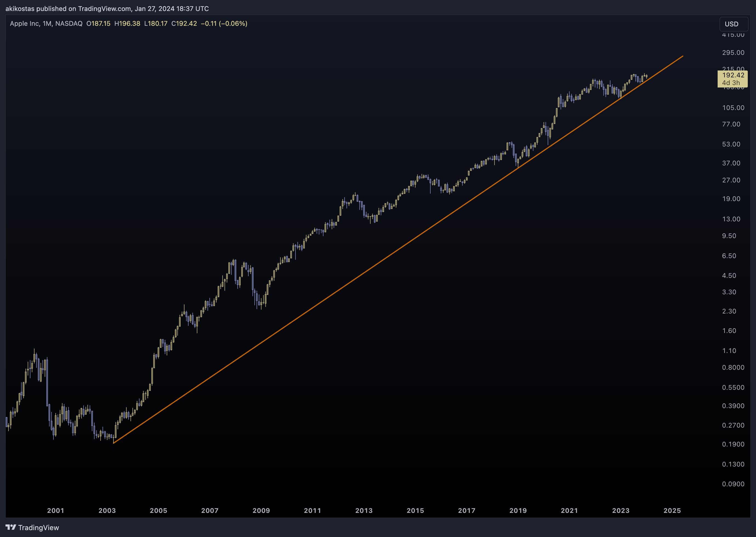The width and height of the screenshot is (756, 537).
Task: Click the 4d 3h countdown label
Action: pos(731,83)
